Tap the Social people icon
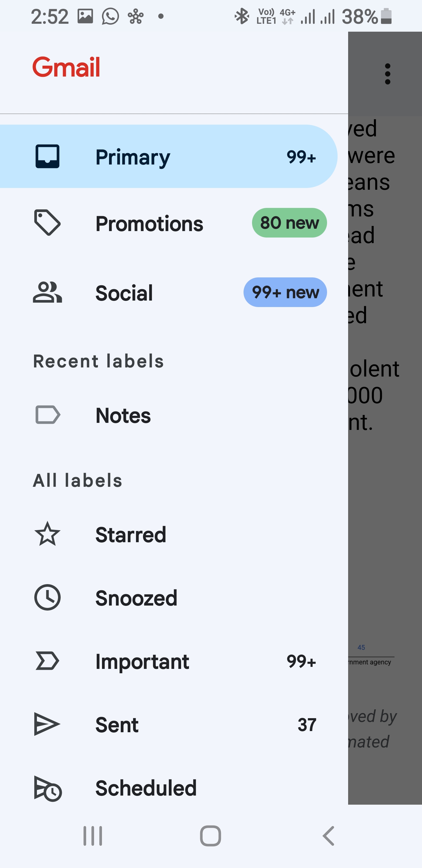This screenshot has width=422, height=868. (47, 292)
